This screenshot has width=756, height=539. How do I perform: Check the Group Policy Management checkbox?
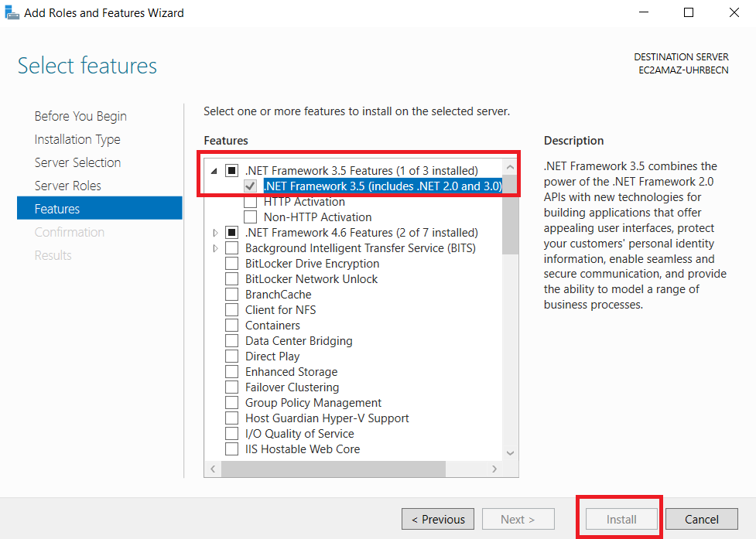pyautogui.click(x=231, y=403)
